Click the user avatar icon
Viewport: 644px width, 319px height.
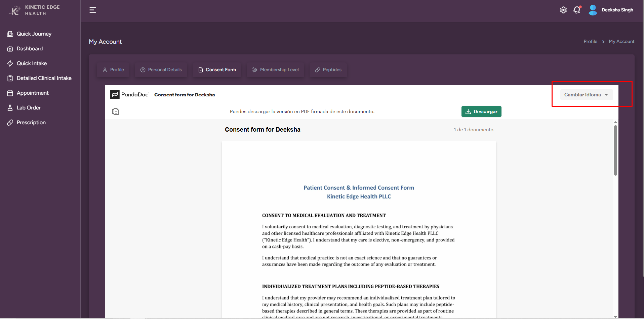click(593, 10)
